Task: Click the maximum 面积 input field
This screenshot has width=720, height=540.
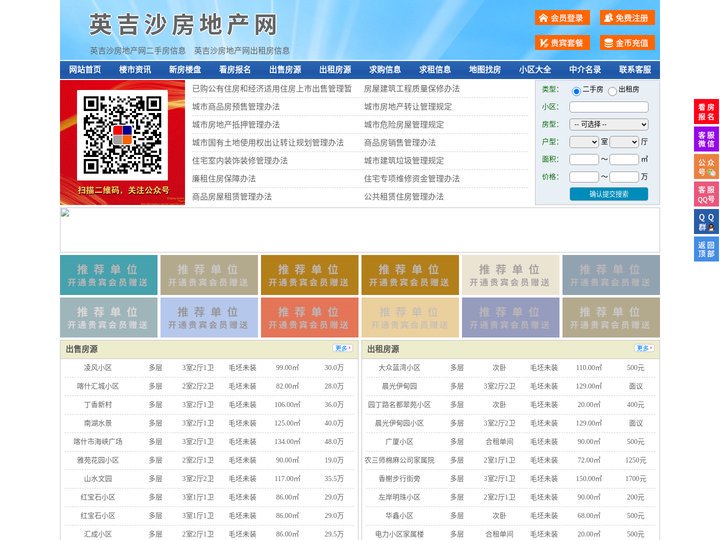Action: click(x=624, y=159)
